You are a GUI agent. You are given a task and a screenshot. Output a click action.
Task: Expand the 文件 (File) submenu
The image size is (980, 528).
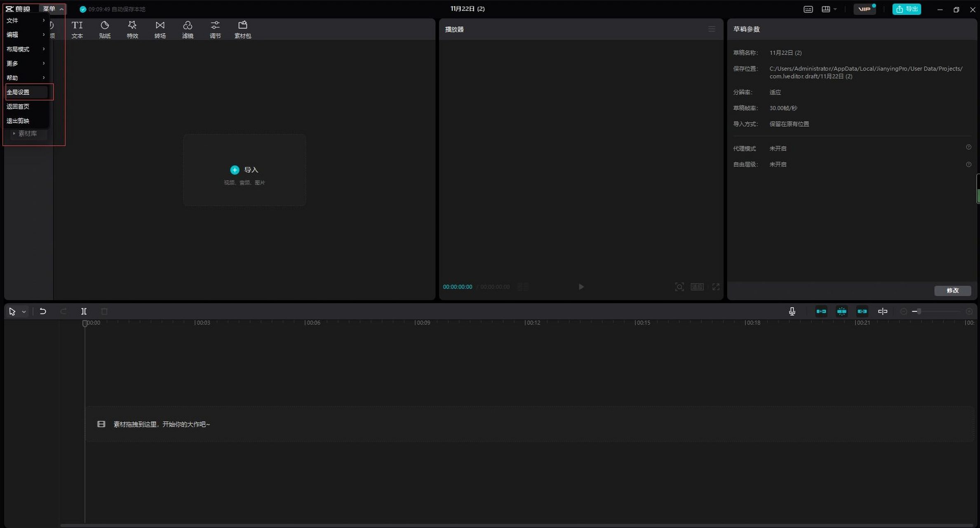point(26,20)
